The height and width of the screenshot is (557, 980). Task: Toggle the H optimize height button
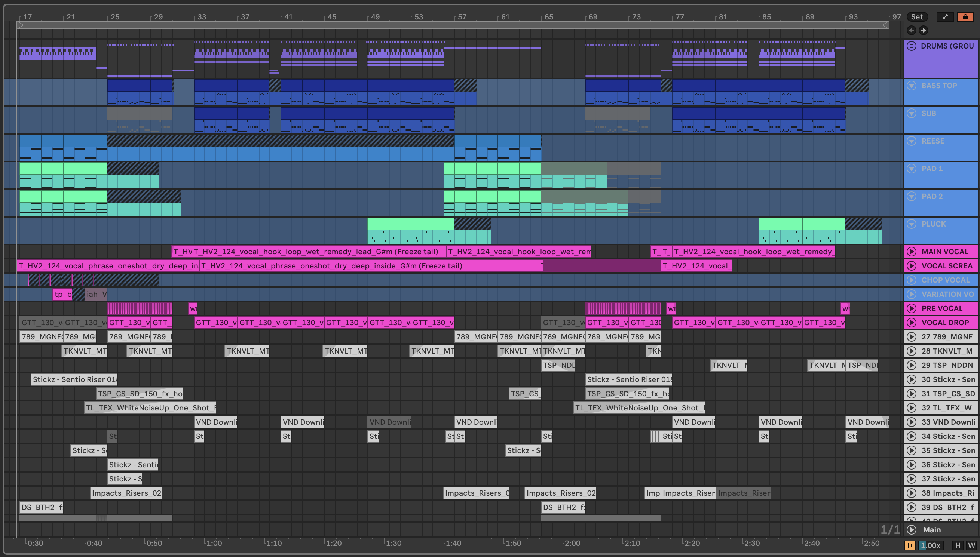click(x=958, y=545)
